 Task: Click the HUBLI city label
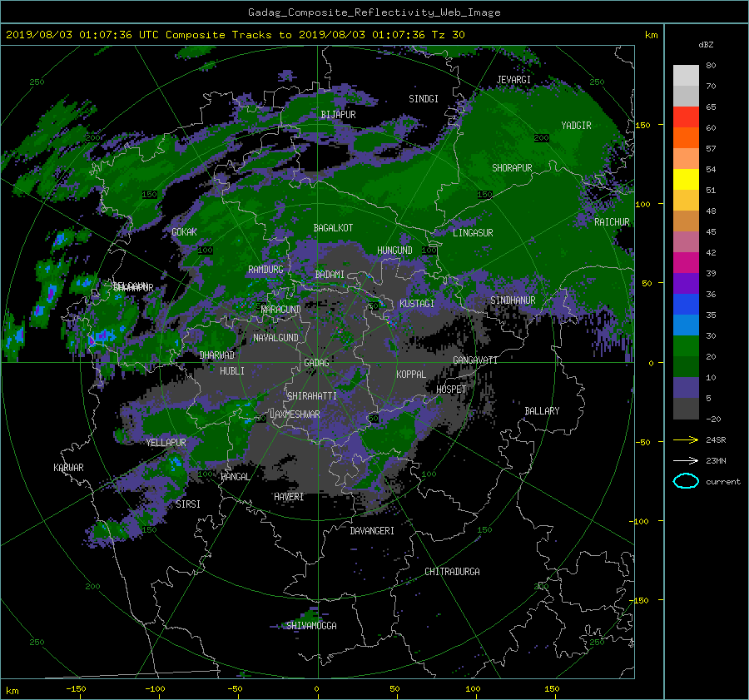click(231, 371)
